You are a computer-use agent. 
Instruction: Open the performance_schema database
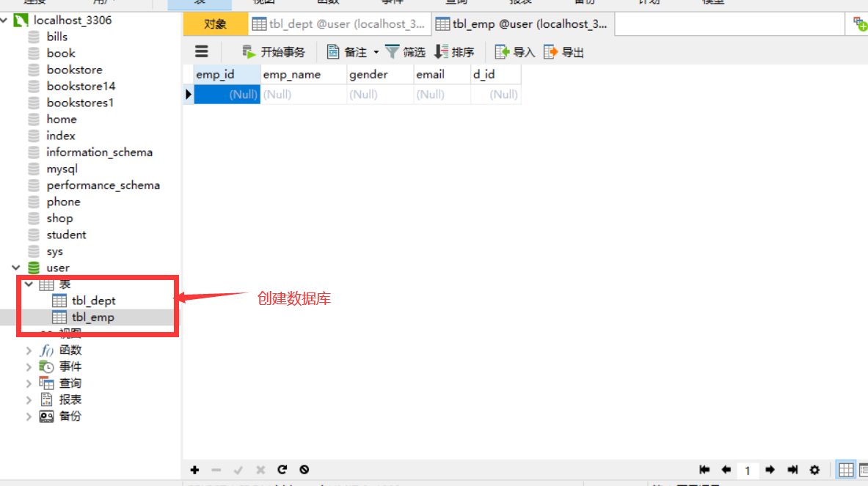point(103,185)
